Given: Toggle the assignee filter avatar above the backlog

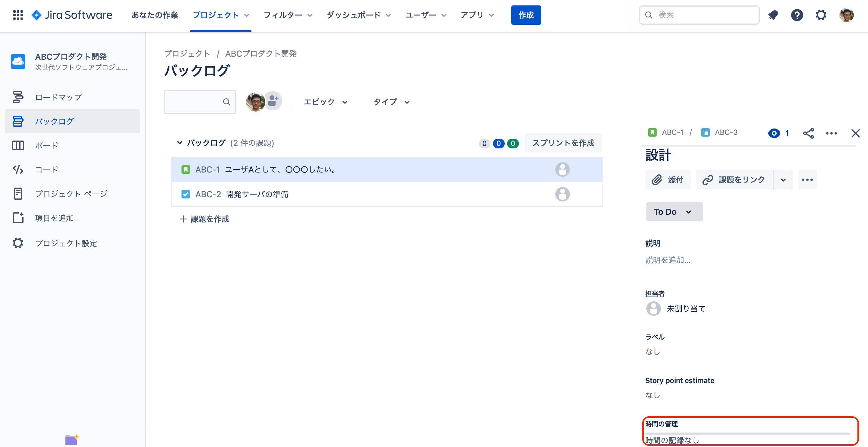Looking at the screenshot, I should 255,101.
